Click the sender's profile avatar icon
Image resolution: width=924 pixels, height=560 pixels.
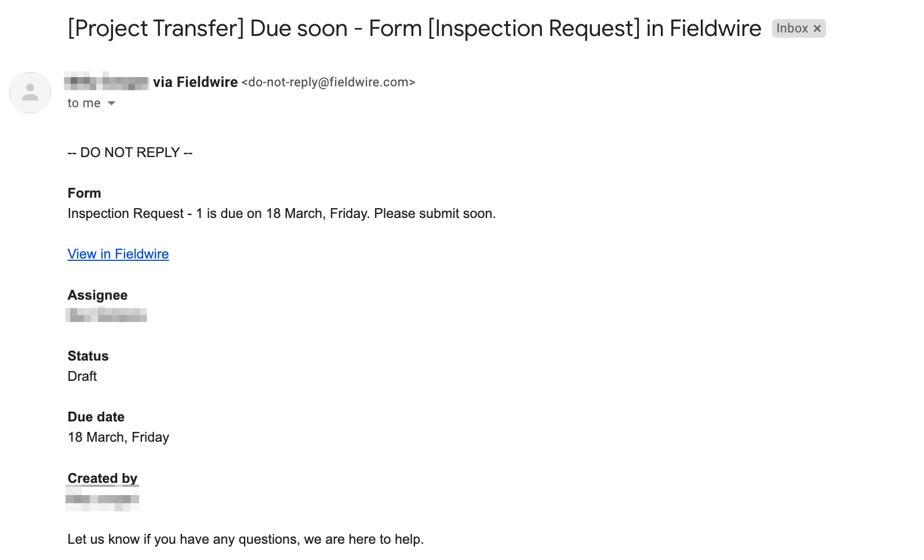30,93
